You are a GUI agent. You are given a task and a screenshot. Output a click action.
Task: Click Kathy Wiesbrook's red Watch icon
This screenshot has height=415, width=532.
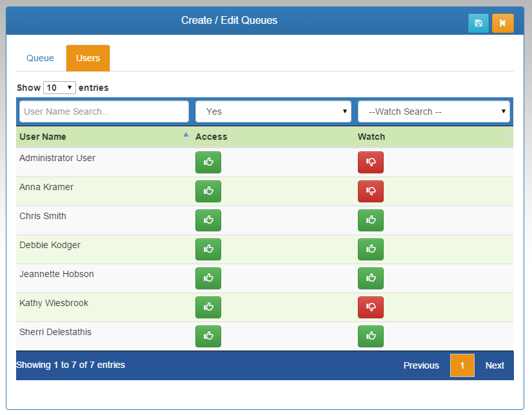click(370, 307)
